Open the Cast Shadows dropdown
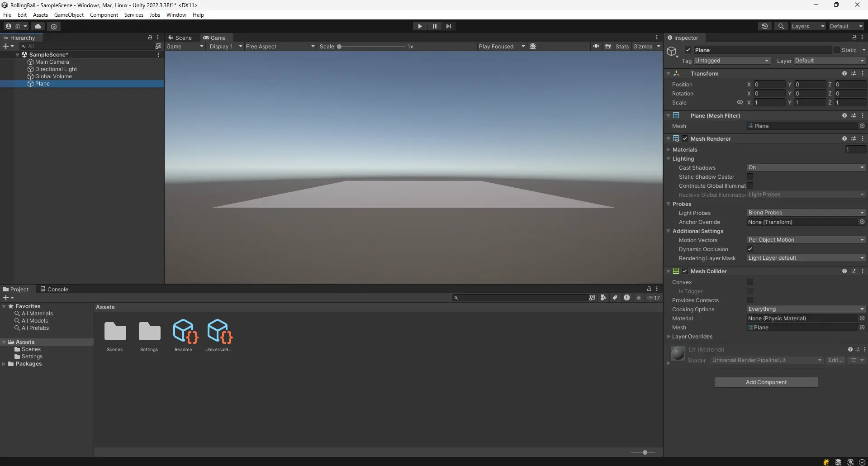The image size is (868, 466). coord(806,167)
